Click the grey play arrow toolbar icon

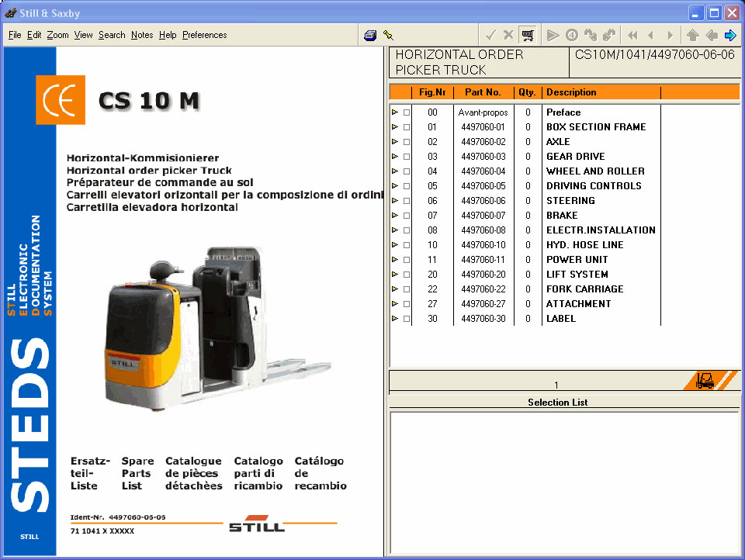point(553,35)
